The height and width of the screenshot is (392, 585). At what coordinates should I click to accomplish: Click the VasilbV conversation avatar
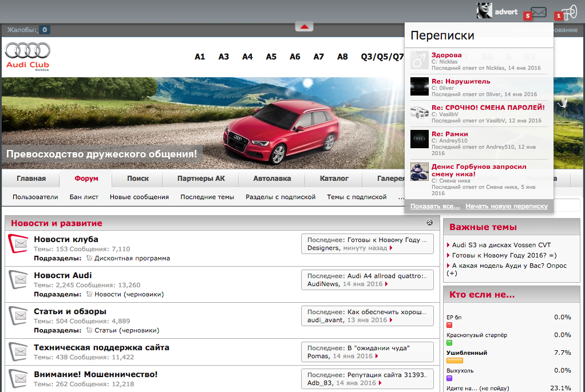[420, 113]
